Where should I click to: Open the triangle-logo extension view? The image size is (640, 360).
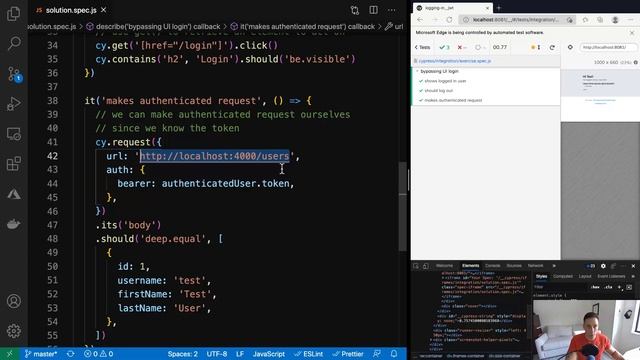click(x=13, y=194)
